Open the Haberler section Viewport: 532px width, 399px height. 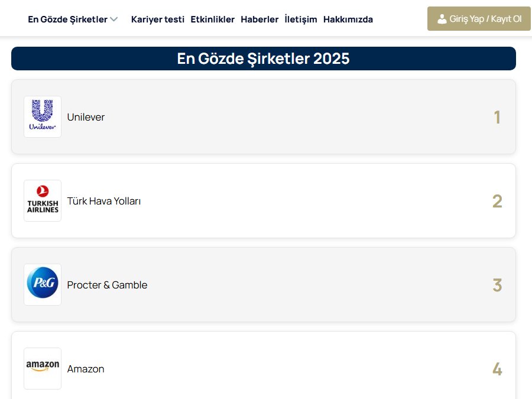pos(259,19)
